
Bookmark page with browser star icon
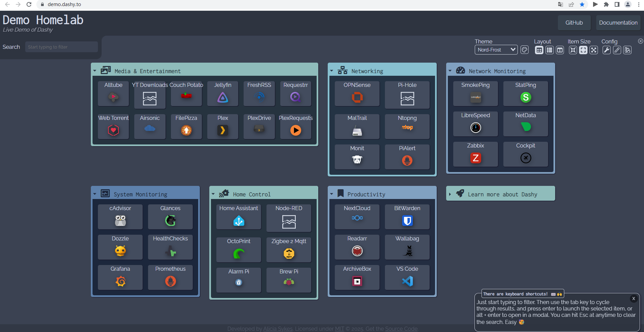click(x=582, y=4)
